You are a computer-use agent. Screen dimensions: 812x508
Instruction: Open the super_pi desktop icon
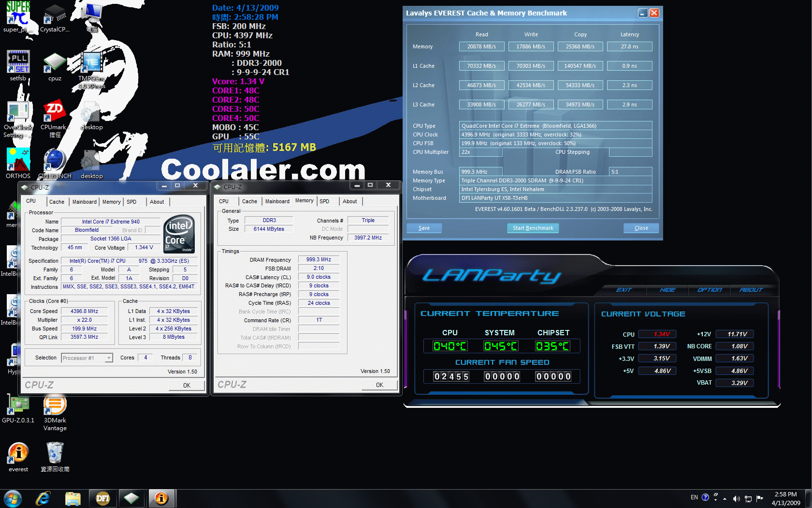click(18, 17)
